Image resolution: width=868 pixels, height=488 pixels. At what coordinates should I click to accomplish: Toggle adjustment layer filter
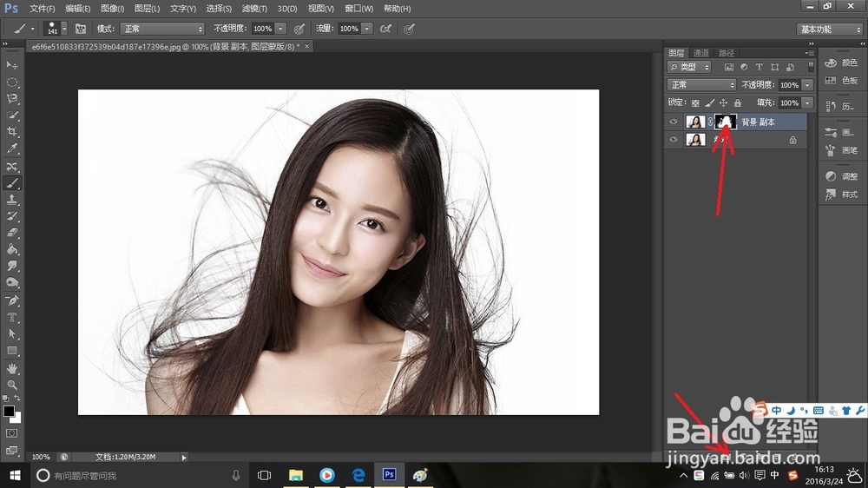pyautogui.click(x=744, y=67)
